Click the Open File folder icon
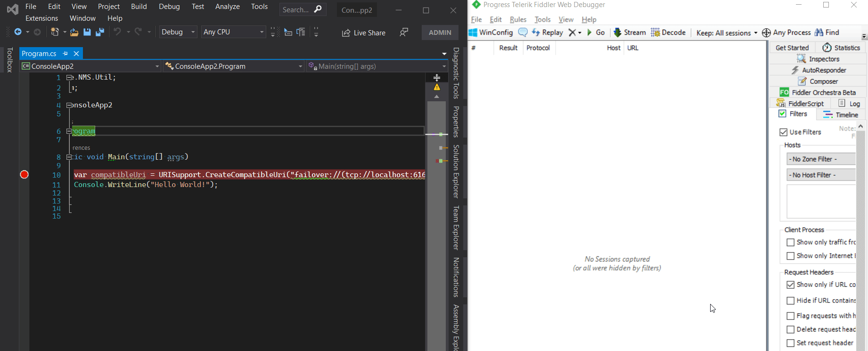 [74, 32]
